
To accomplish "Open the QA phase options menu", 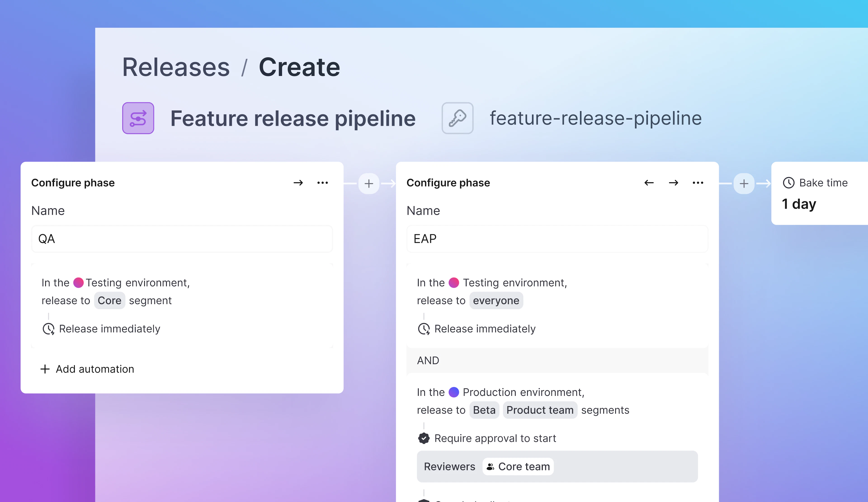I will coord(322,183).
